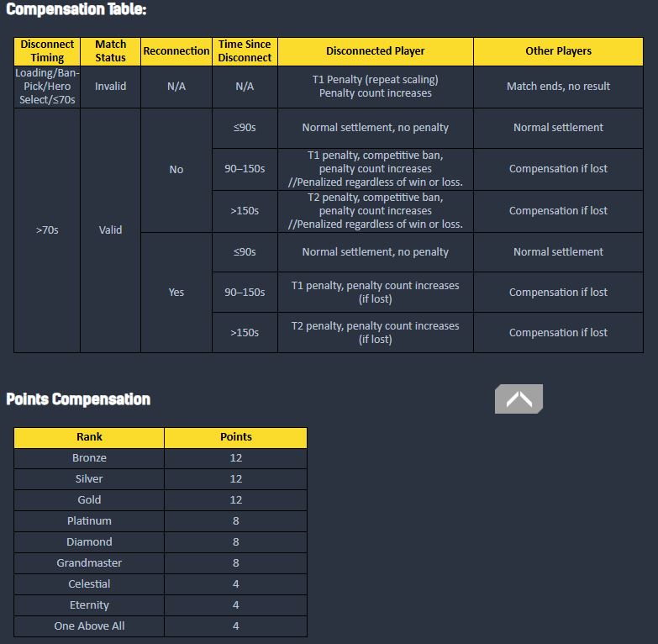Select the points value 8 for Platinum
This screenshot has height=644, width=658.
(236, 521)
